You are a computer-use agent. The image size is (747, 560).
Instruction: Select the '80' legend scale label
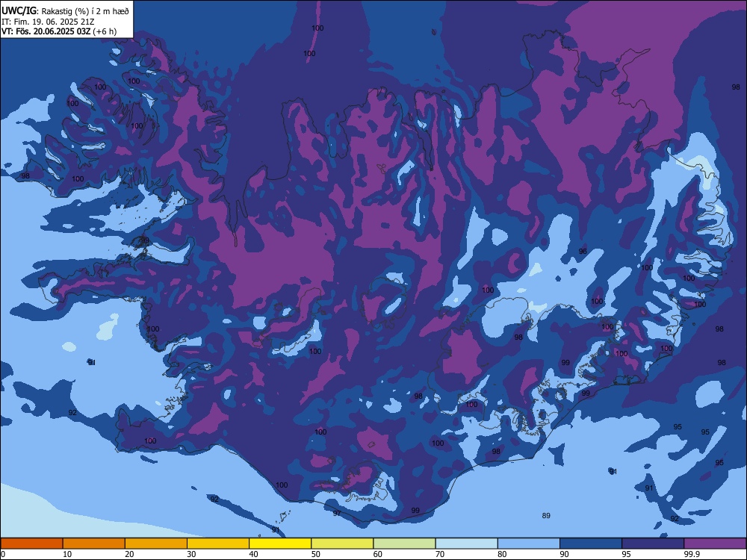tap(503, 554)
